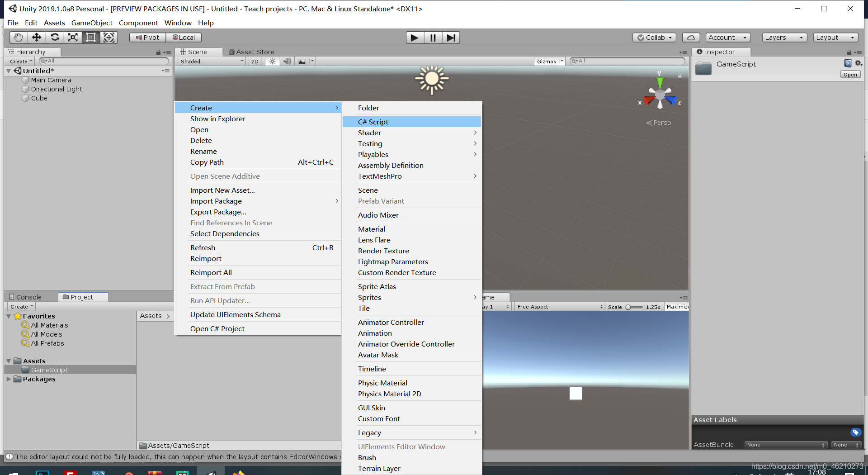Open Inspector settings gear icon
Image resolution: width=868 pixels, height=475 pixels.
point(858,63)
